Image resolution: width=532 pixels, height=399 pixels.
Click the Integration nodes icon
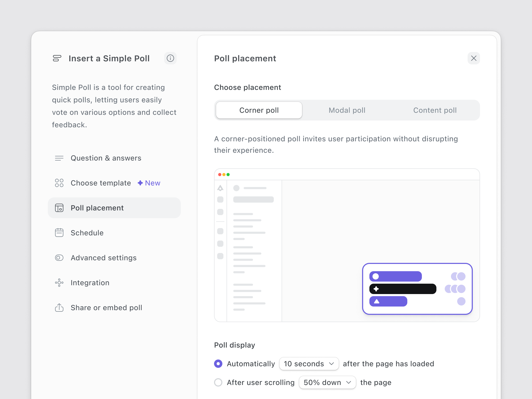[59, 282]
